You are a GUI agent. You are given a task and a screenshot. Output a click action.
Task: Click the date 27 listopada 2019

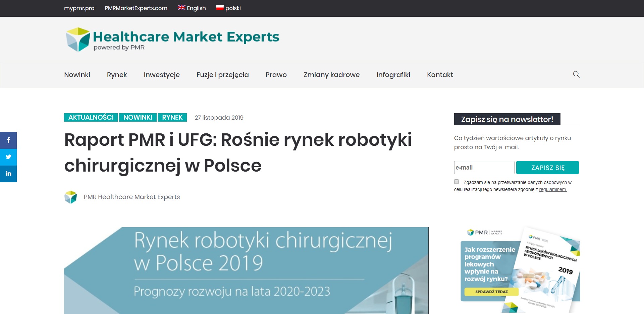(x=219, y=118)
